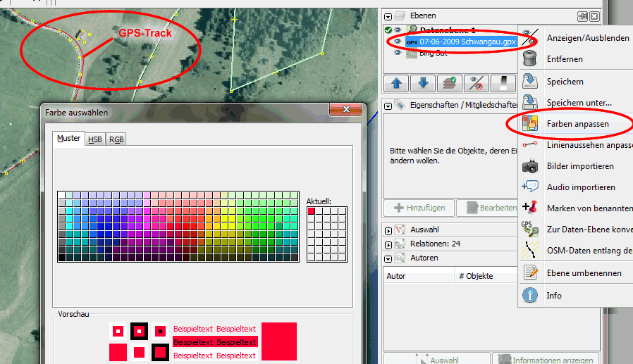Select Ebene umbenennen menu entry

pos(584,273)
